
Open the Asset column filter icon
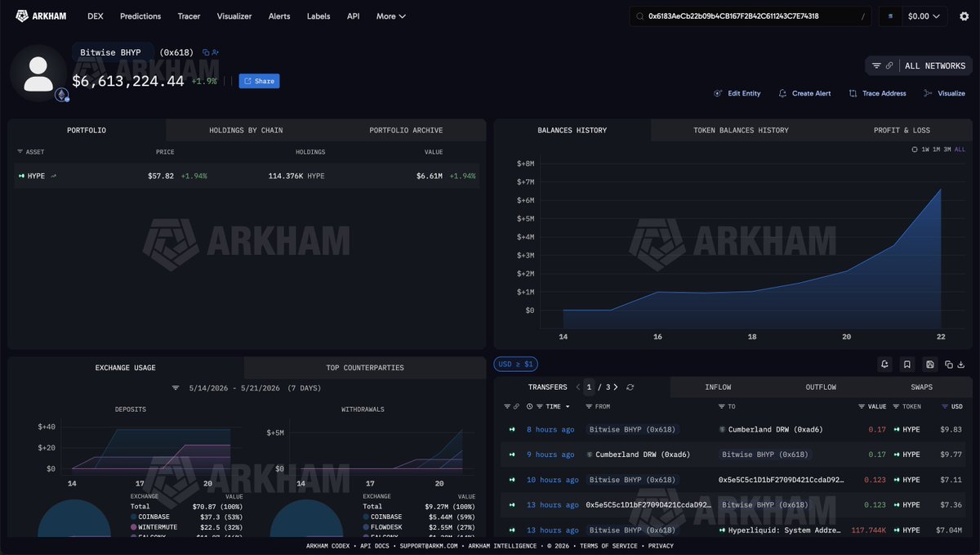coord(20,152)
